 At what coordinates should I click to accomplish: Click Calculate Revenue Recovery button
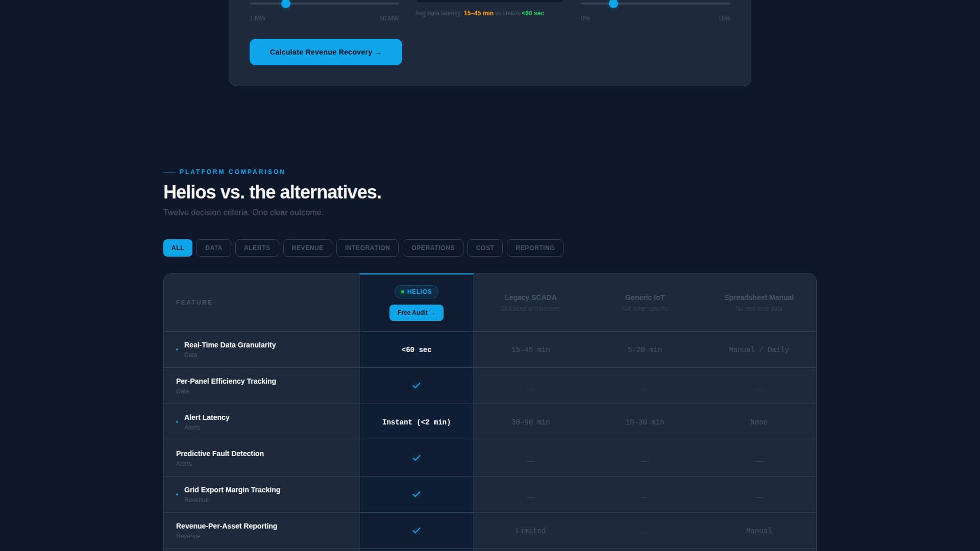(x=326, y=52)
